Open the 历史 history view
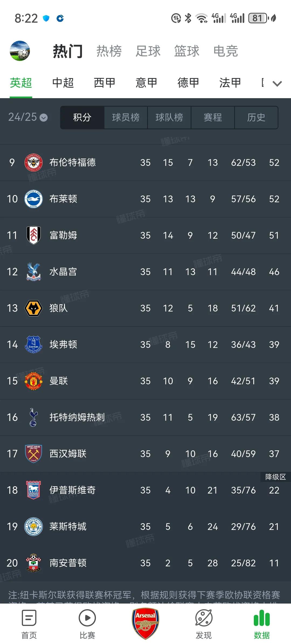The width and height of the screenshot is (291, 644). tap(256, 118)
